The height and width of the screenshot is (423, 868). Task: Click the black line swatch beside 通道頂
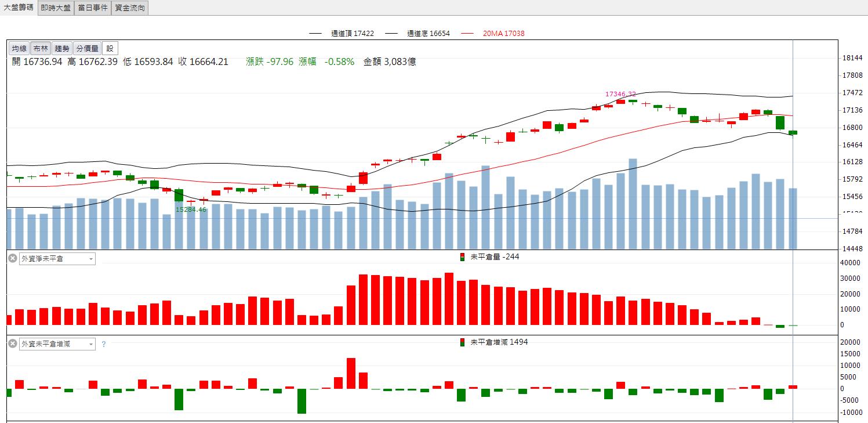(315, 34)
